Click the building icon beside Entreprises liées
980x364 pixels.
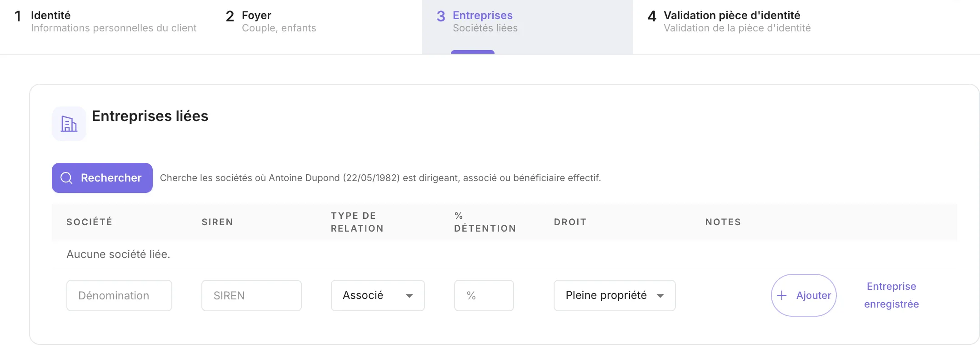(x=69, y=124)
